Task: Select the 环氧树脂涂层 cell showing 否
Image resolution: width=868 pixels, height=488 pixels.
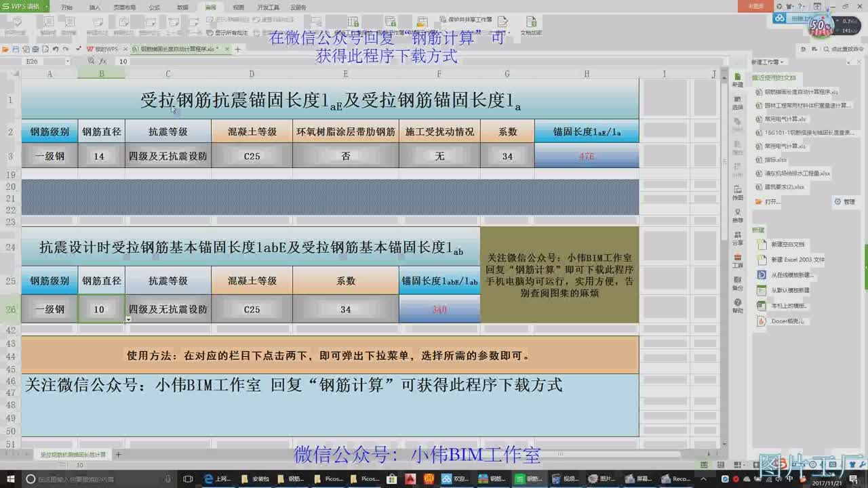Action: tap(345, 156)
